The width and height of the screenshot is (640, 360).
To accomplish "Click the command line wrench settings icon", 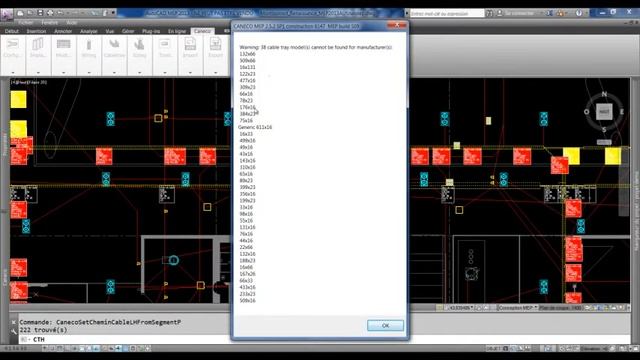I will [13, 331].
